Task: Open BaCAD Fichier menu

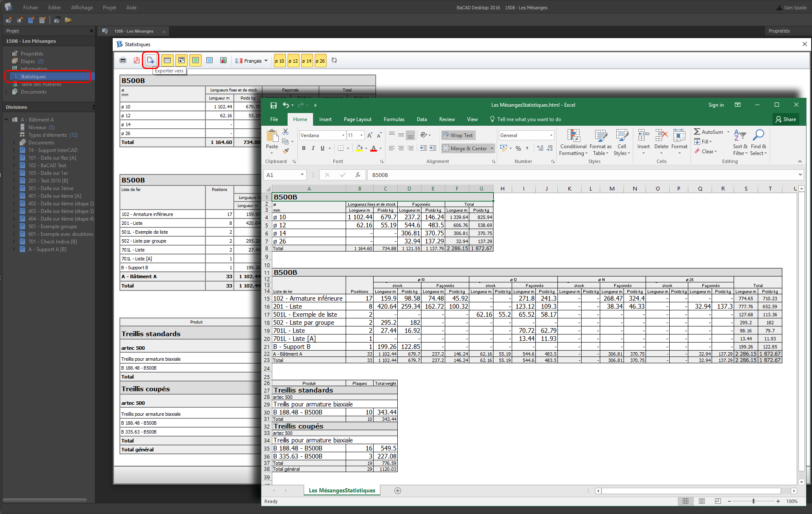Action: coord(30,8)
